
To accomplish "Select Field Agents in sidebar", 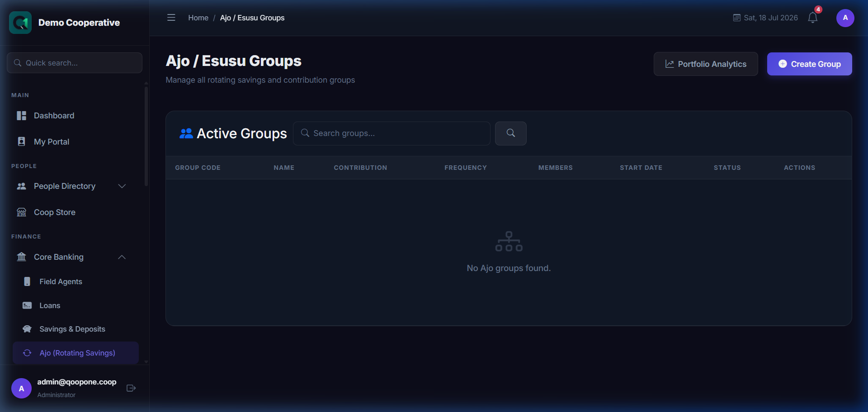I will 75,281.
